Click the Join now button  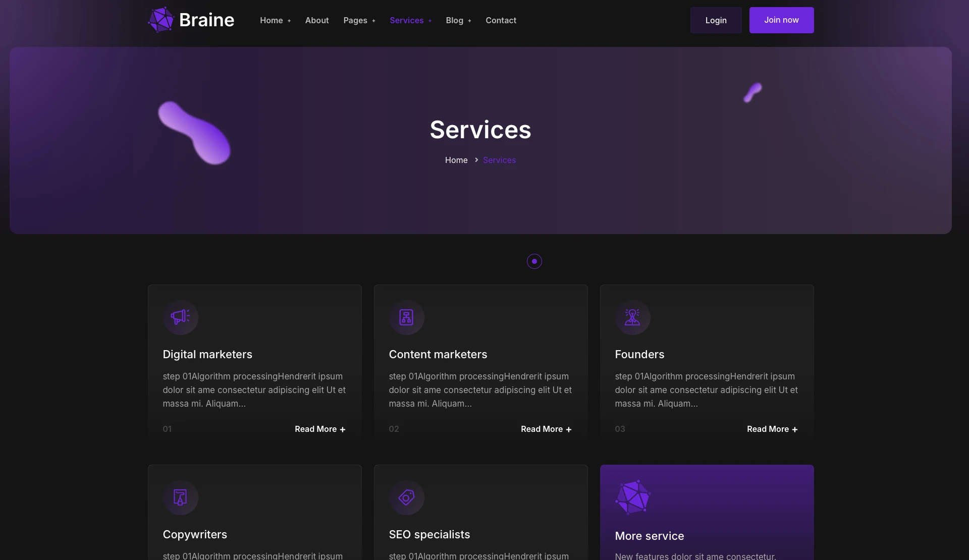point(782,20)
